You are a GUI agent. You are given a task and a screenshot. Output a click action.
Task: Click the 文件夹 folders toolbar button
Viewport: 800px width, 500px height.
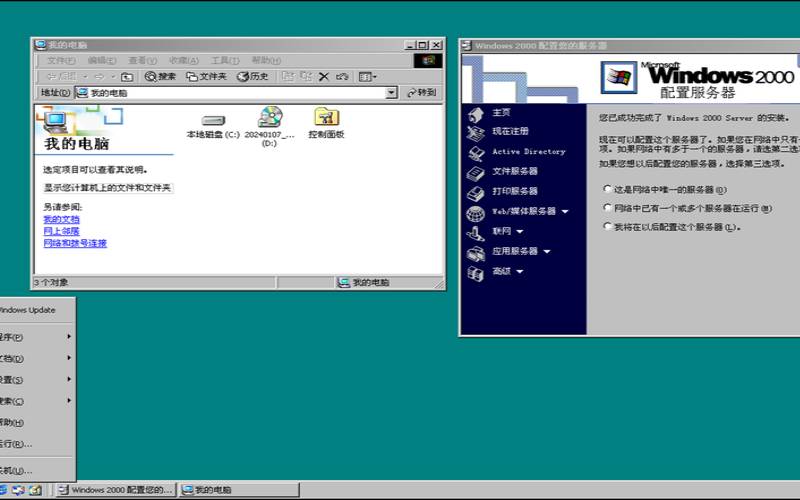[206, 77]
